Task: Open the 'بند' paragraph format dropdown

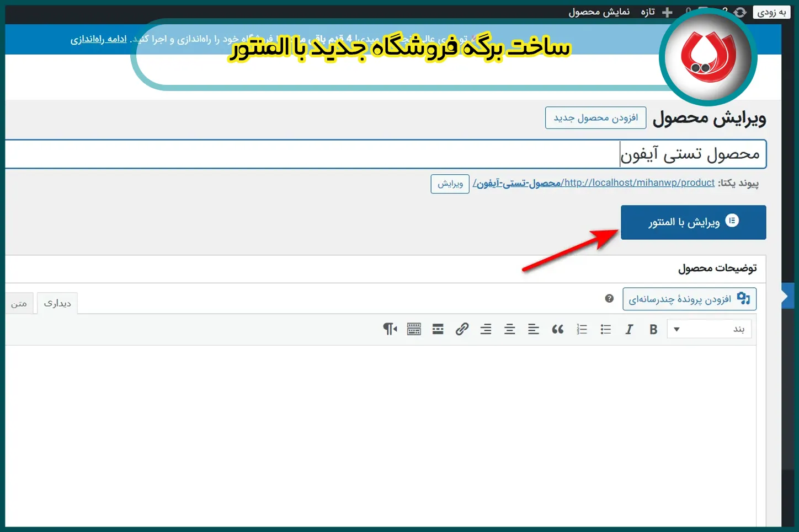Action: pyautogui.click(x=709, y=329)
